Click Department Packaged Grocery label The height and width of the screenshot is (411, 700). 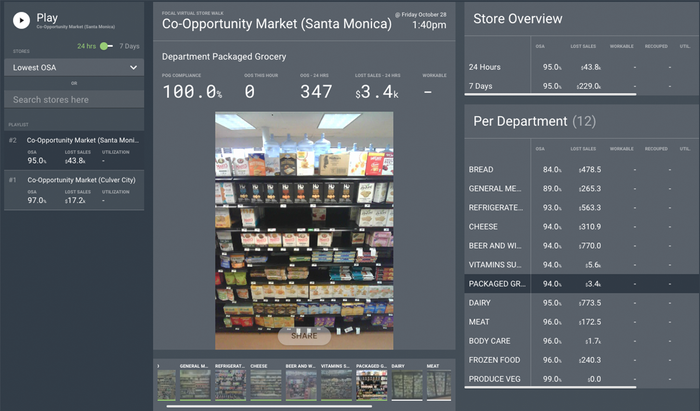224,57
